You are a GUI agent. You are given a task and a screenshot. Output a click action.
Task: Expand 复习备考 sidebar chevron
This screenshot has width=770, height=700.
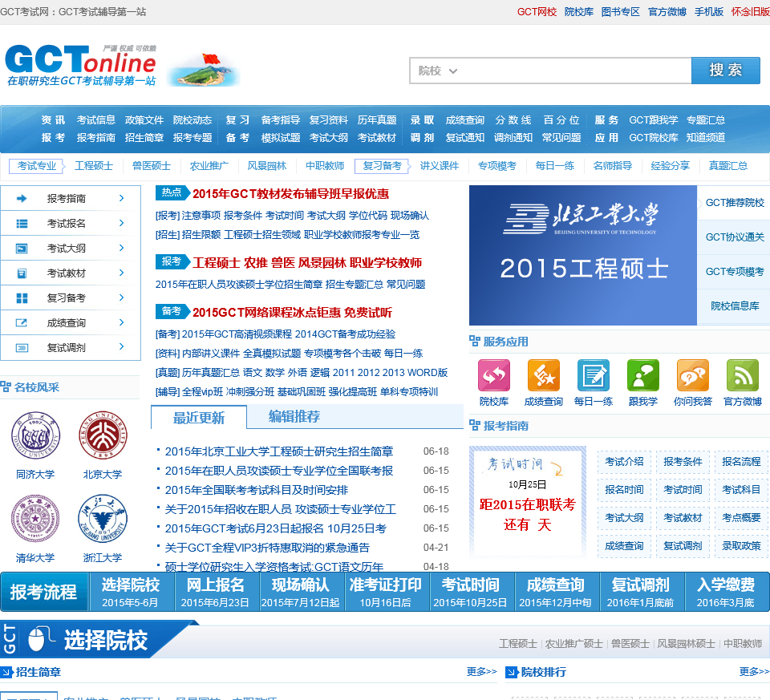[122, 297]
